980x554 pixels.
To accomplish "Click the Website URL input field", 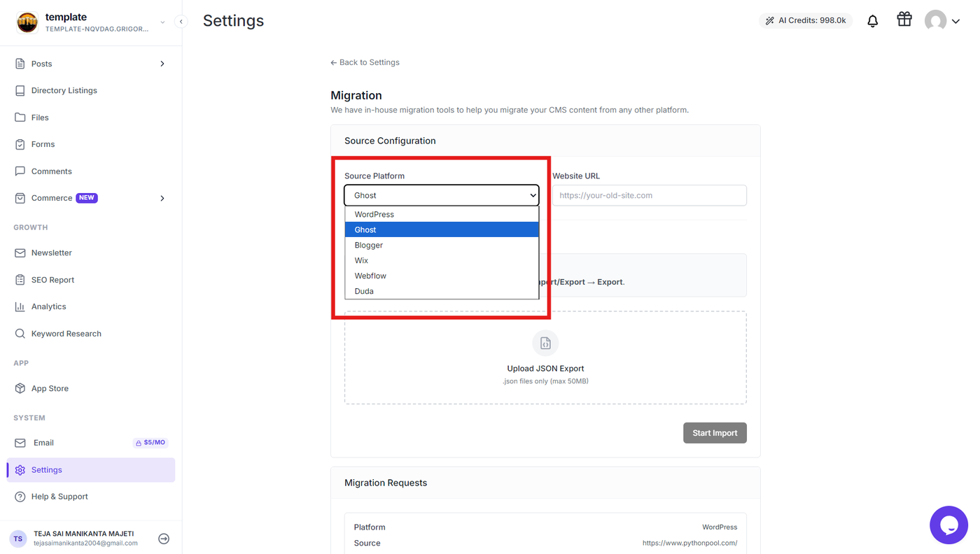I will coord(649,195).
